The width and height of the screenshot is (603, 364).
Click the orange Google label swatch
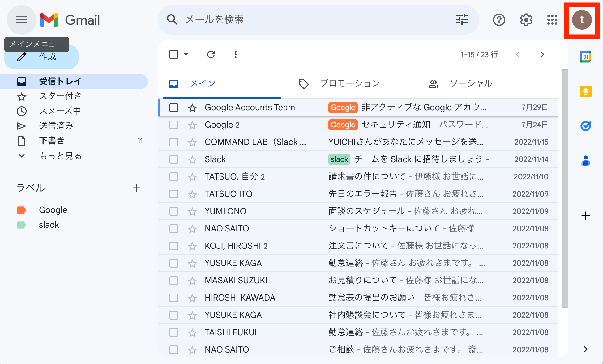pyautogui.click(x=21, y=210)
